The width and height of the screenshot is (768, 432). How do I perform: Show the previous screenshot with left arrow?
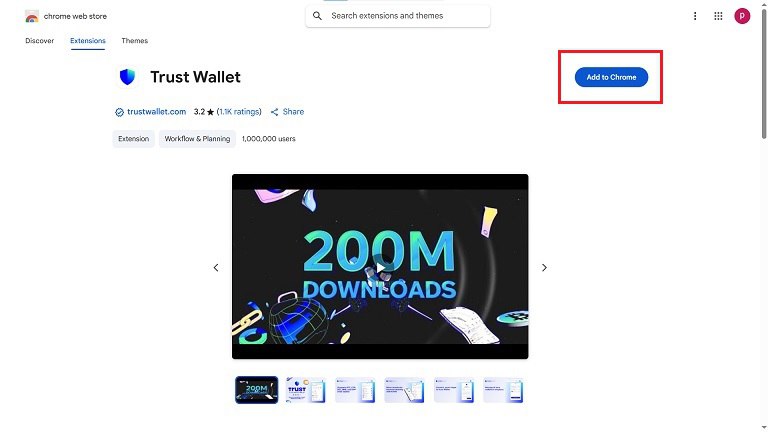click(216, 267)
